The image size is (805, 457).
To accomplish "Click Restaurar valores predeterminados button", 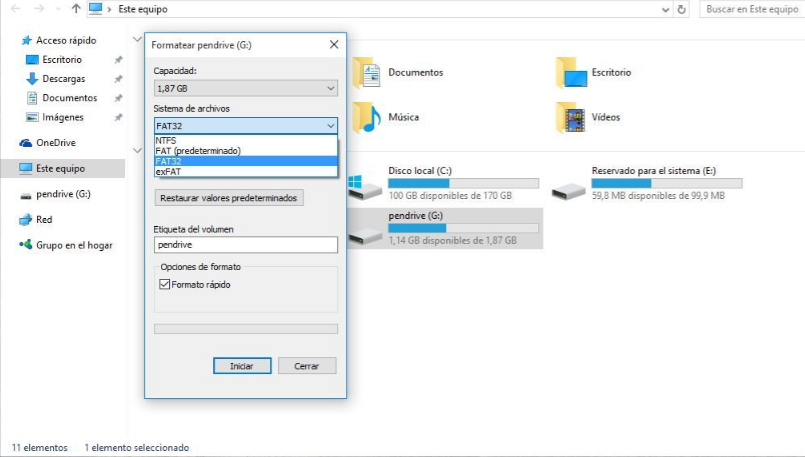I will pyautogui.click(x=229, y=198).
